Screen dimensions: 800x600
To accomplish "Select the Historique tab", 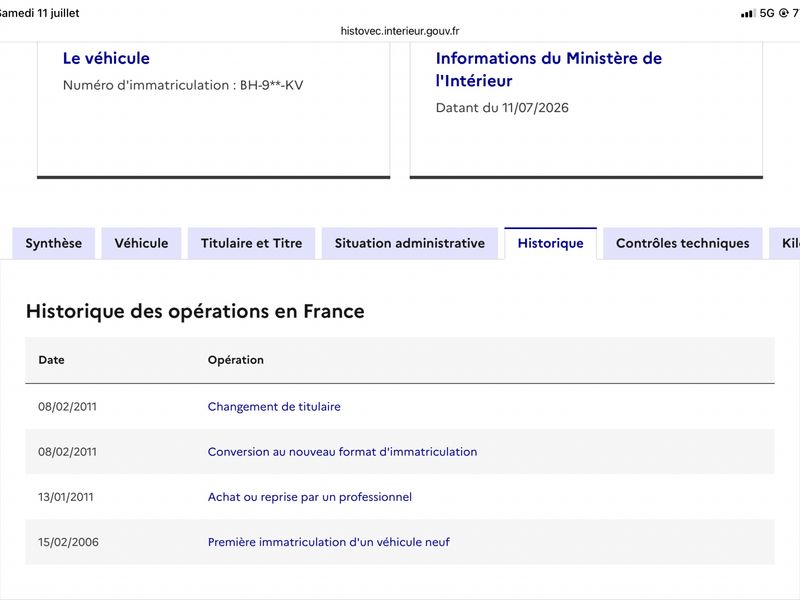I will pyautogui.click(x=551, y=243).
